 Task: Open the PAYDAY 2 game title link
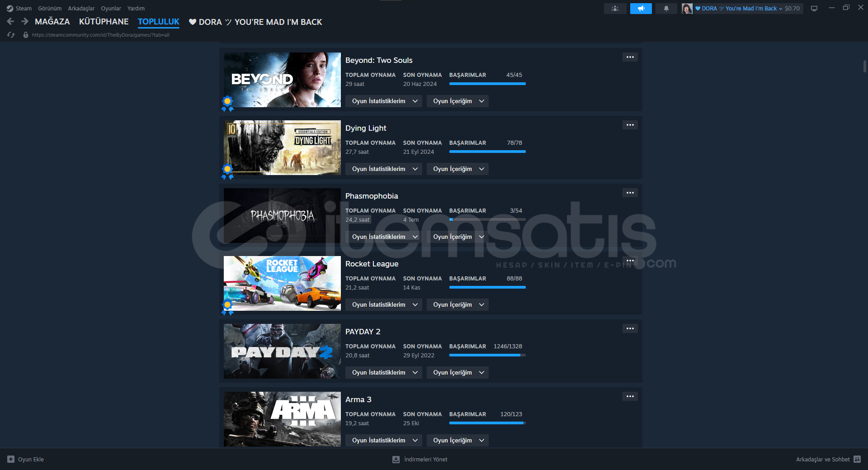[x=363, y=332]
